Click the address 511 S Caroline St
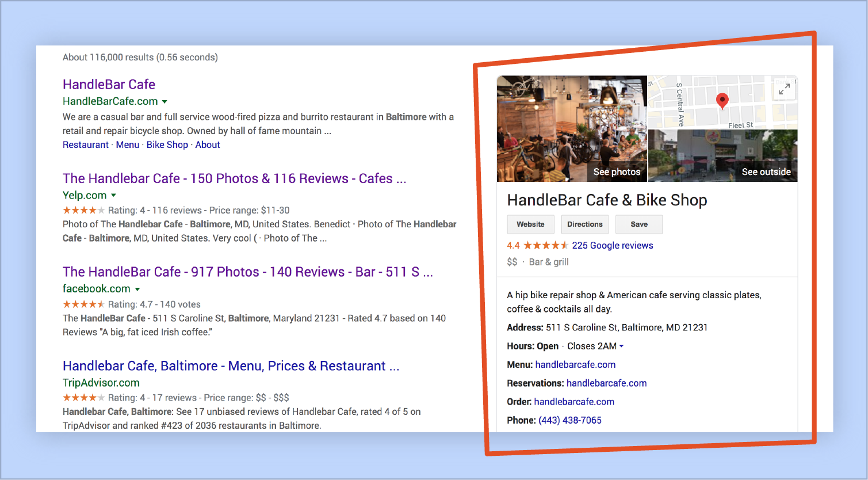This screenshot has width=868, height=480. [627, 327]
